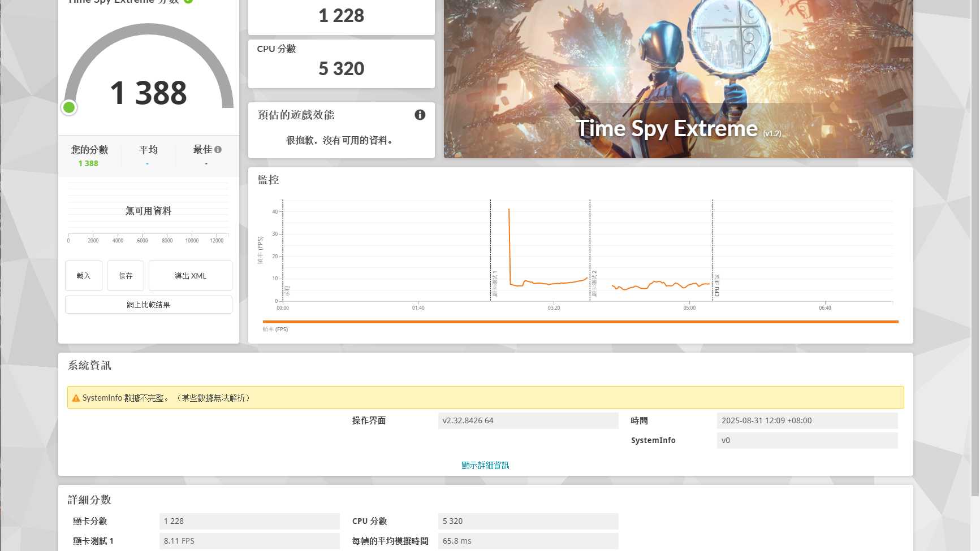Click the Time Spy Extreme benchmark artwork
Image resolution: width=980 pixels, height=551 pixels.
click(678, 79)
